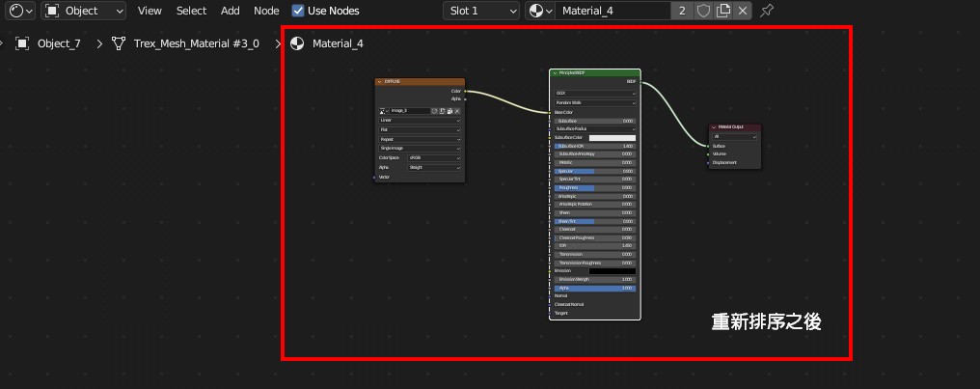The width and height of the screenshot is (980, 389).
Task: Click the Material_4 breadcrumb label
Action: (338, 43)
